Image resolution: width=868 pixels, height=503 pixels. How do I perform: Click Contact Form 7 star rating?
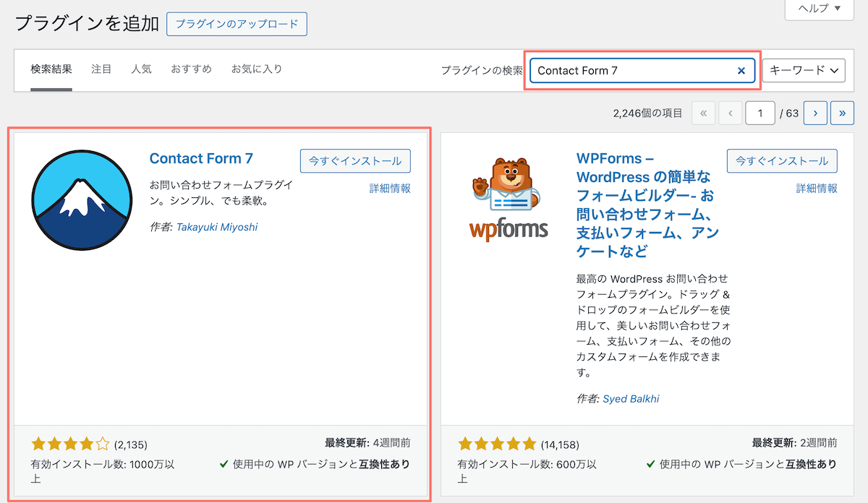71,444
